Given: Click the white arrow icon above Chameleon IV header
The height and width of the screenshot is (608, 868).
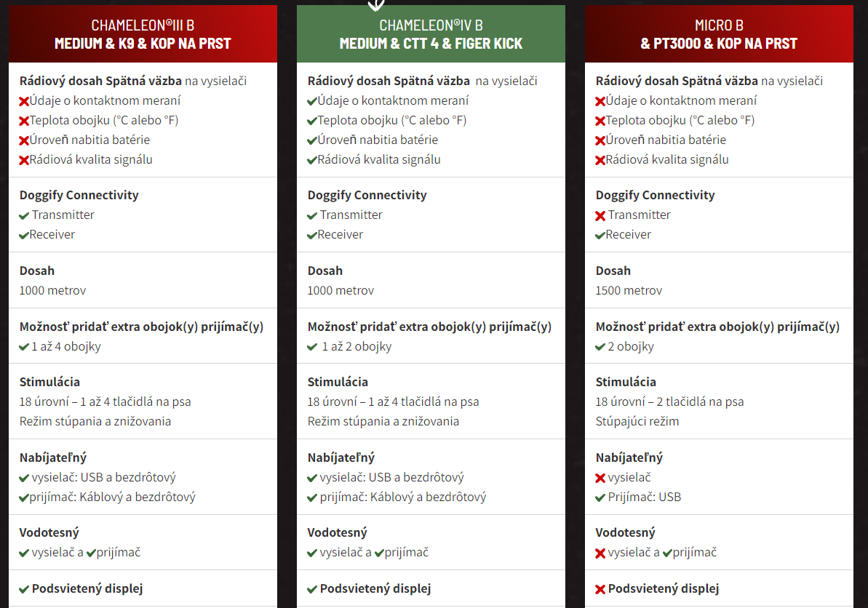Looking at the screenshot, I should point(376,5).
